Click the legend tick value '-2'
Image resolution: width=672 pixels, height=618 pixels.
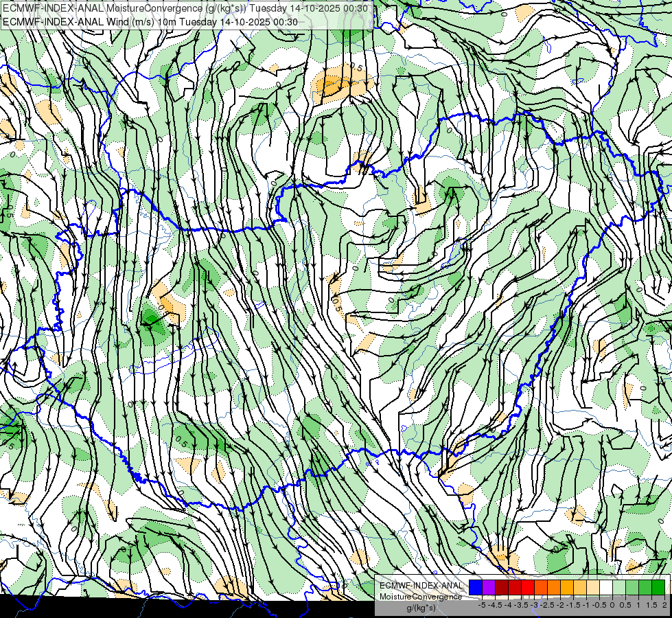point(561,605)
